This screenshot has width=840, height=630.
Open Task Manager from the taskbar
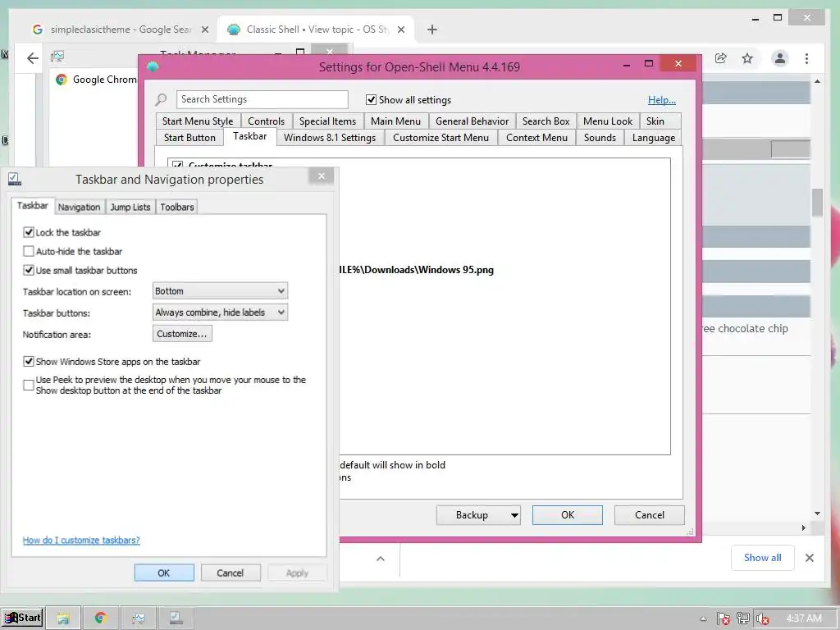[138, 619]
